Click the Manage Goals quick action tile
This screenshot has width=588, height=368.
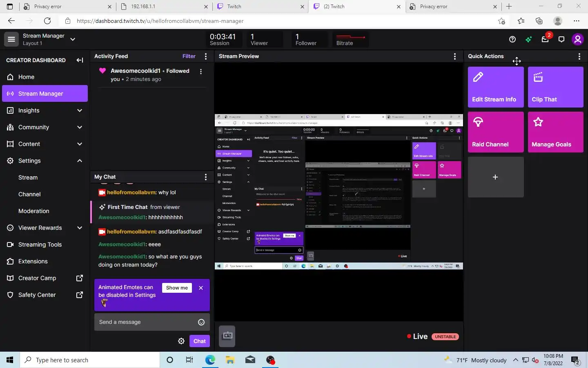tap(556, 132)
